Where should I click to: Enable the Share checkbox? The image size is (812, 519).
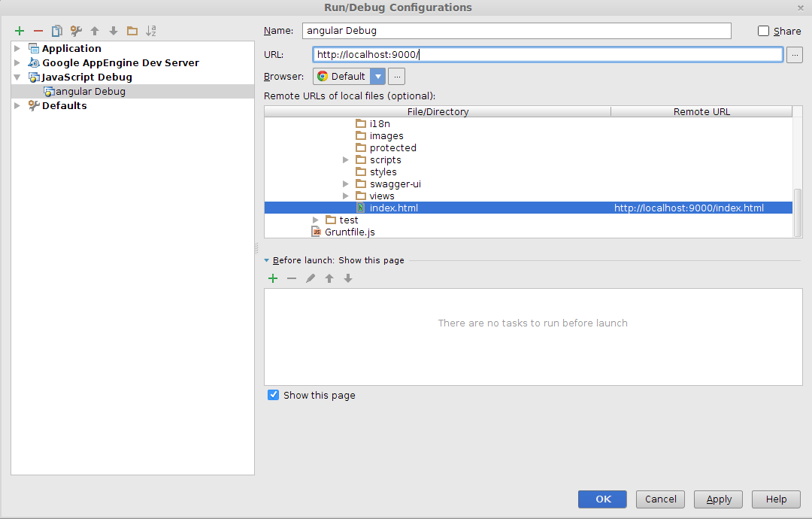(762, 30)
